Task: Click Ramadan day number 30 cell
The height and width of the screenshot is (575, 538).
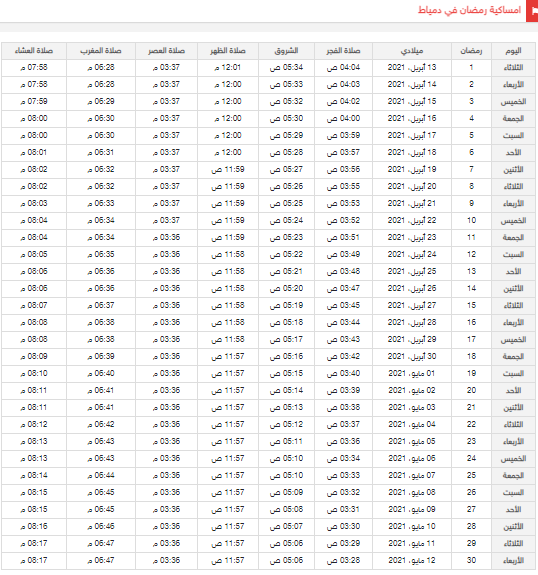Action: tap(471, 560)
